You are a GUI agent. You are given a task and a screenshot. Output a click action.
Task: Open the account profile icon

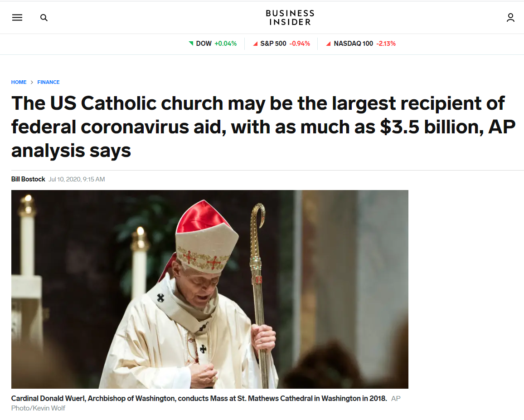[x=510, y=18]
